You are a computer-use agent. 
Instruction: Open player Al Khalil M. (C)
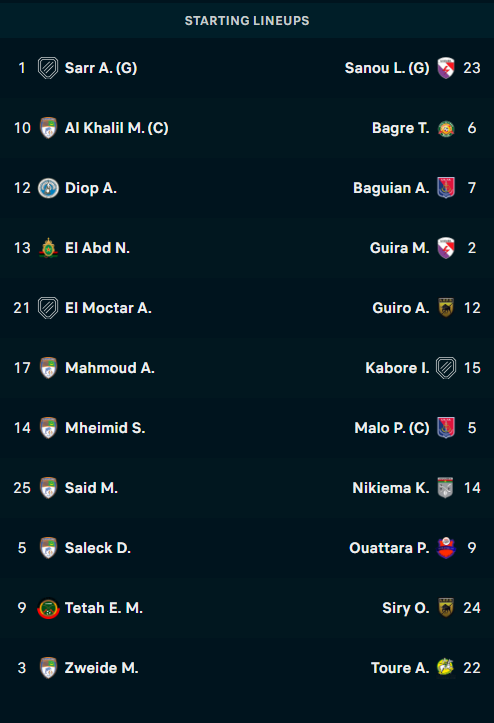click(x=117, y=128)
